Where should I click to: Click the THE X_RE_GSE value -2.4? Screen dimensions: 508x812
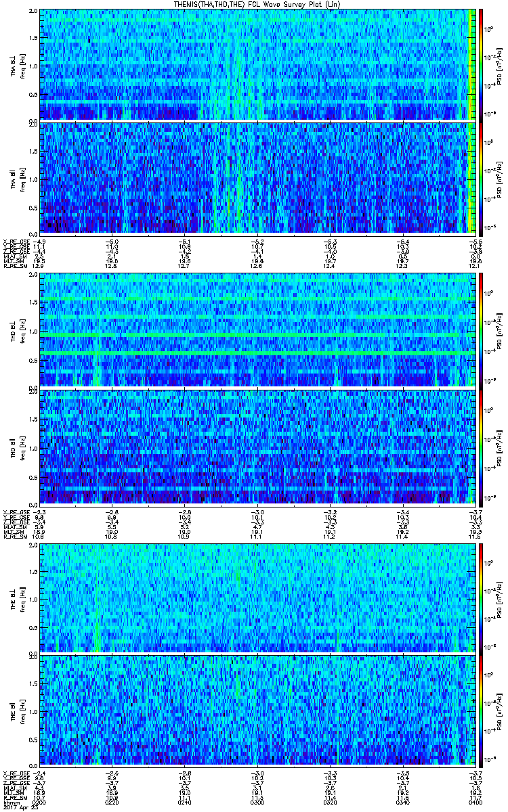pyautogui.click(x=39, y=773)
